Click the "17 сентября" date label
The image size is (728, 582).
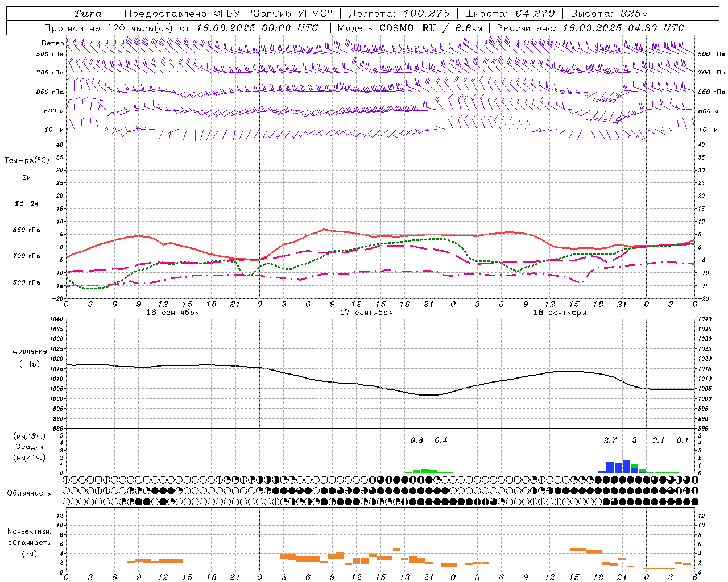[x=366, y=312]
